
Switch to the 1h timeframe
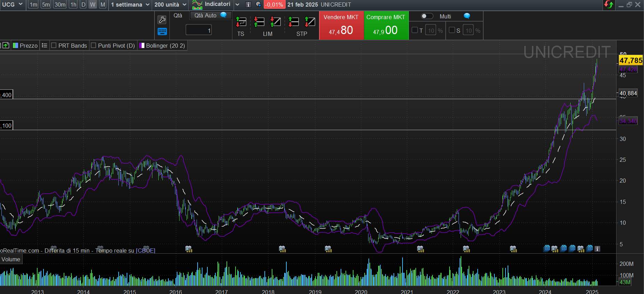[x=73, y=5]
